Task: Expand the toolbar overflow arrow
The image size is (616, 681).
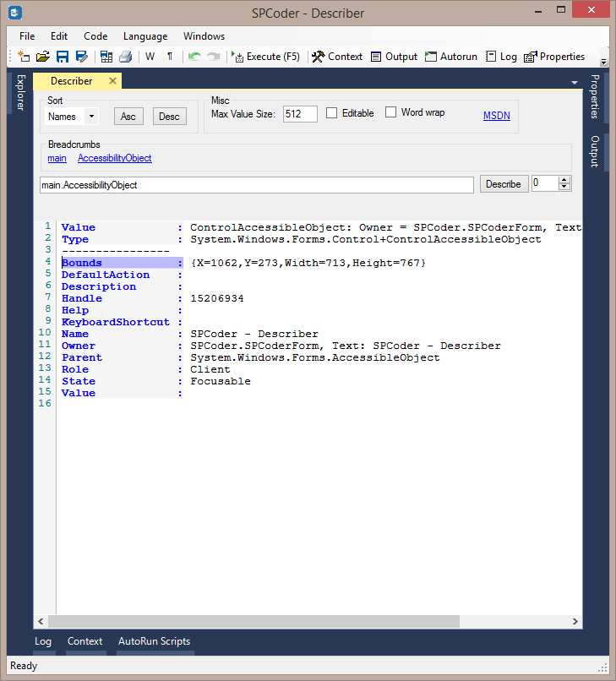Action: tap(603, 62)
